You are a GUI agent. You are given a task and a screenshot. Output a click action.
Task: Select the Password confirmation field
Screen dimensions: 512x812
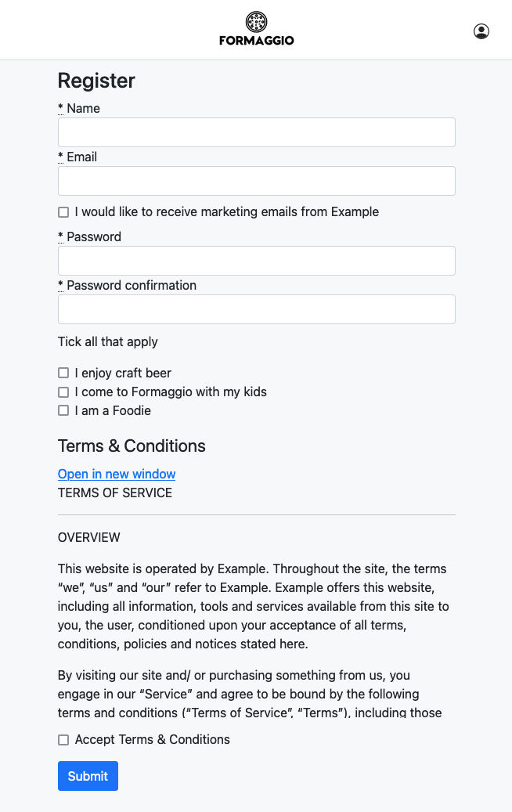click(x=256, y=309)
